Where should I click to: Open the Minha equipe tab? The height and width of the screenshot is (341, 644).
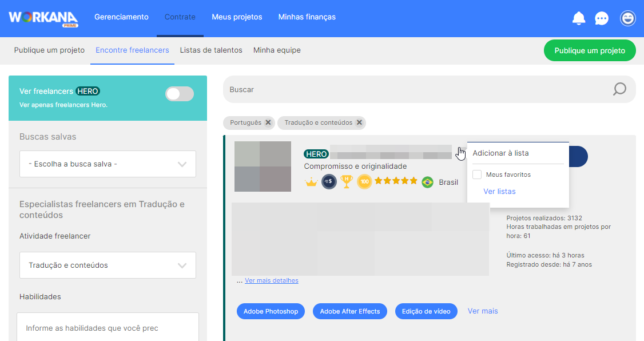click(x=277, y=50)
